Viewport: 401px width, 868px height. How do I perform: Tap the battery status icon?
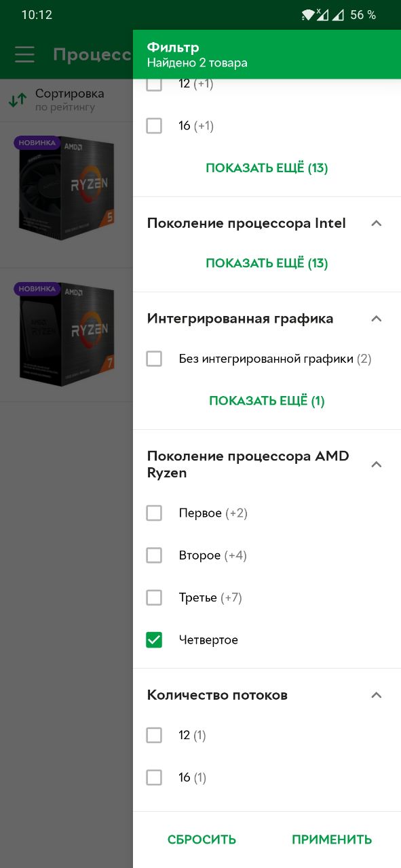point(339,14)
